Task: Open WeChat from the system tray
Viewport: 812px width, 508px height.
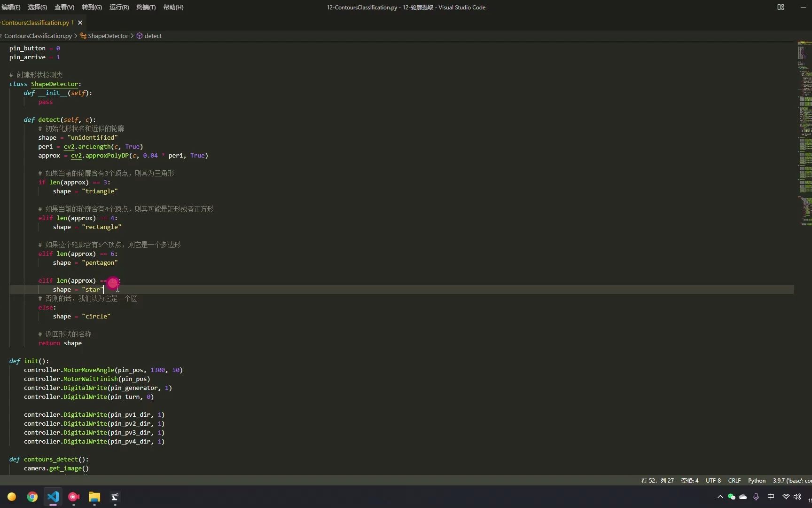Action: pos(731,497)
